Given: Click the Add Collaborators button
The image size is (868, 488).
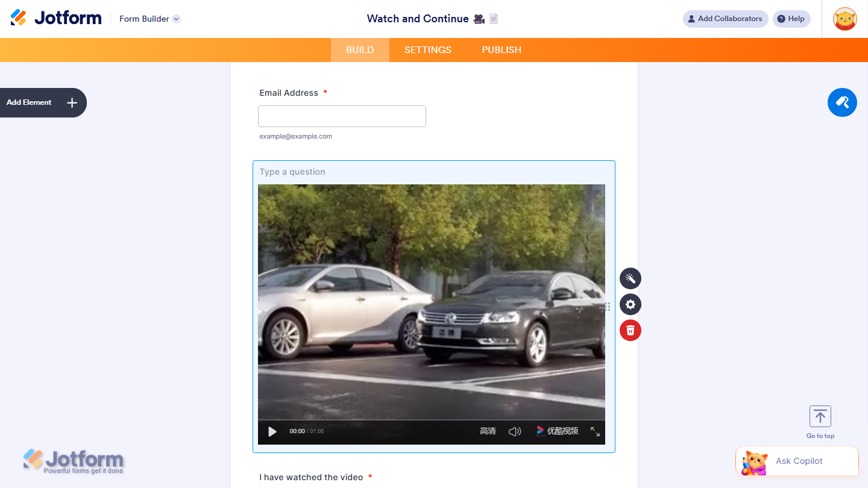Looking at the screenshot, I should pyautogui.click(x=725, y=19).
